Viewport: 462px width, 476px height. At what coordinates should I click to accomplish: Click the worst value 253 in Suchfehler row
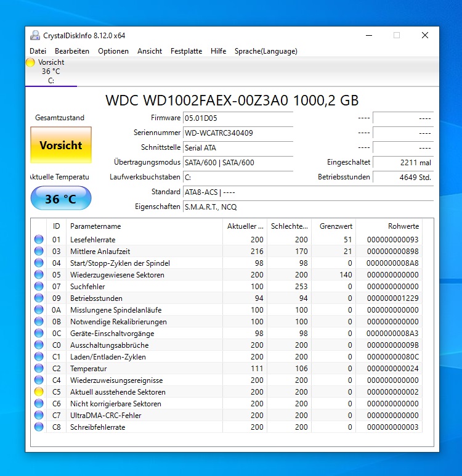tap(301, 287)
